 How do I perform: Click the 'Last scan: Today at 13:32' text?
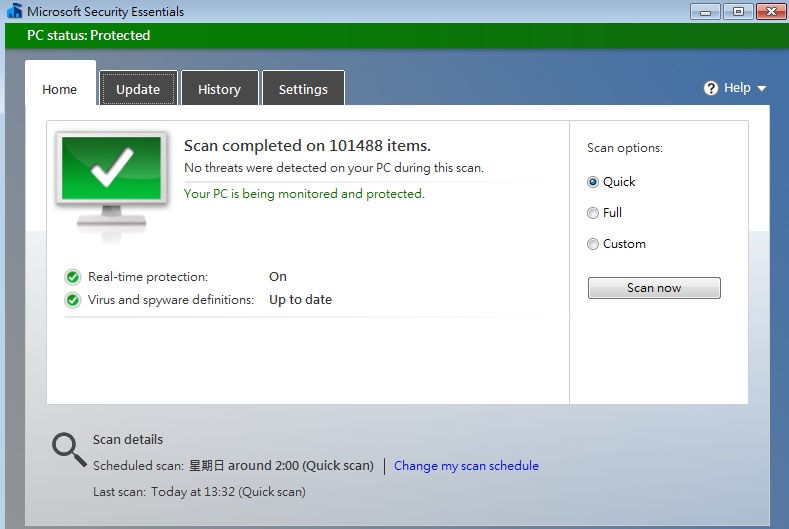(199, 492)
